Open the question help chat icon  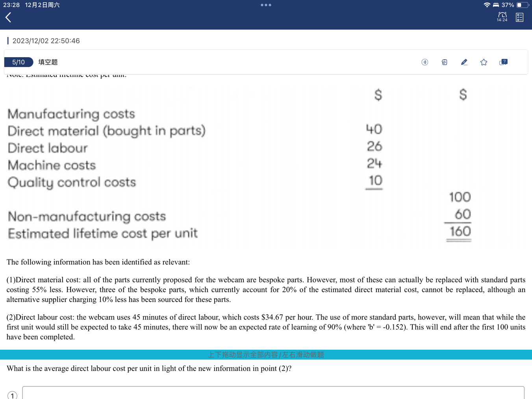pyautogui.click(x=503, y=62)
